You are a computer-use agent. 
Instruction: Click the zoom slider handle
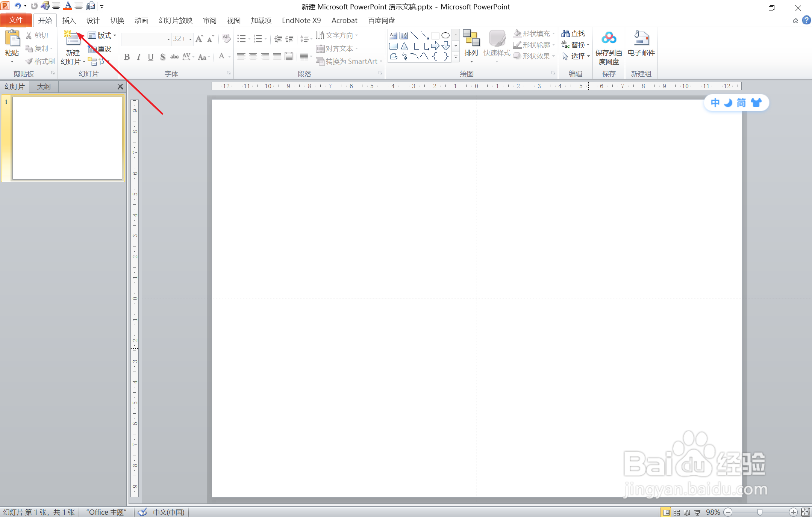click(760, 512)
